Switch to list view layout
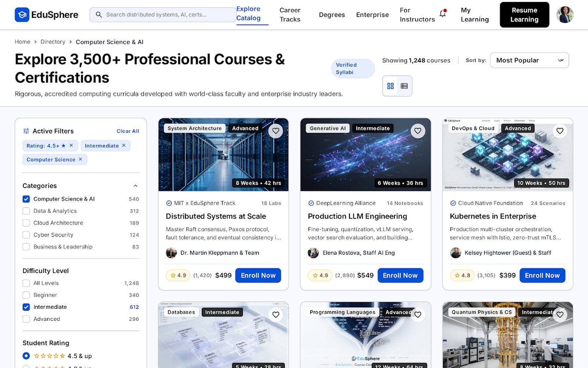The image size is (588, 368). [x=404, y=86]
